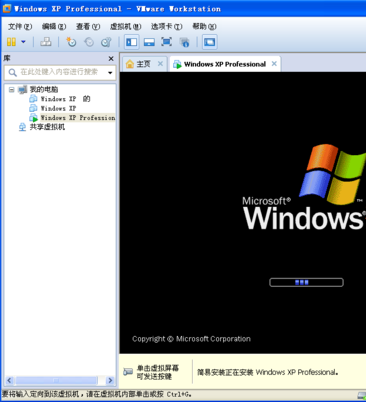Open the 编辑 menu
This screenshot has height=402, width=366.
[x=54, y=26]
